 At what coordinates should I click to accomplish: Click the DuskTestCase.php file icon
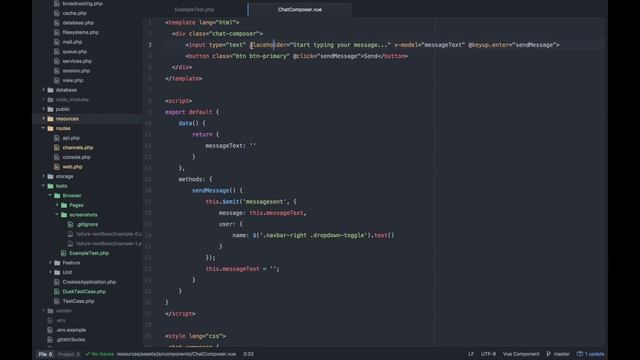pyautogui.click(x=57, y=291)
